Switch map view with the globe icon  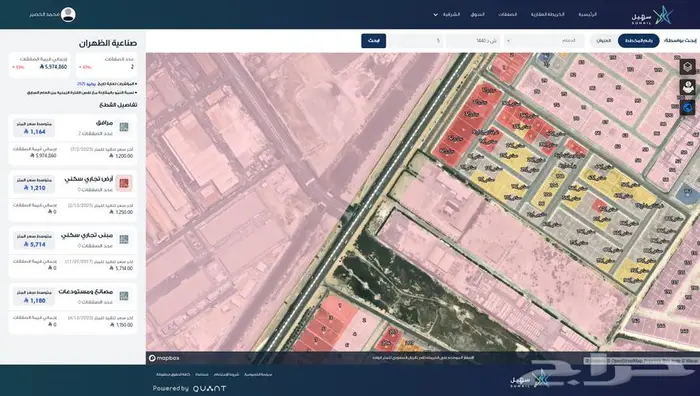pos(688,108)
